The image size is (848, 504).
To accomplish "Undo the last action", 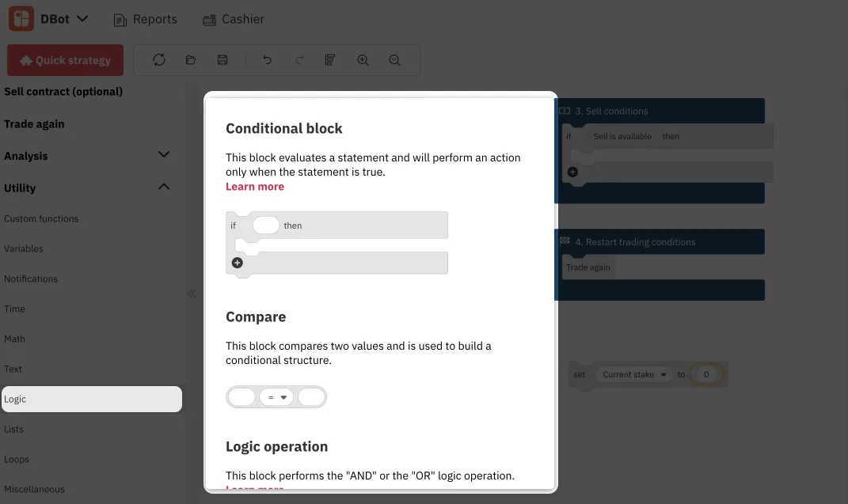I will pyautogui.click(x=267, y=59).
